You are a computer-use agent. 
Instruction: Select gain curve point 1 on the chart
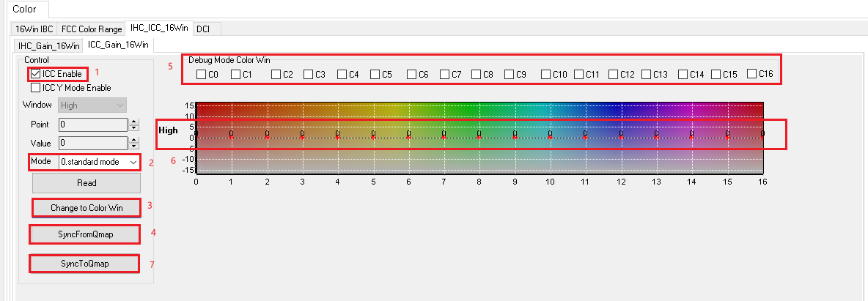pos(232,136)
